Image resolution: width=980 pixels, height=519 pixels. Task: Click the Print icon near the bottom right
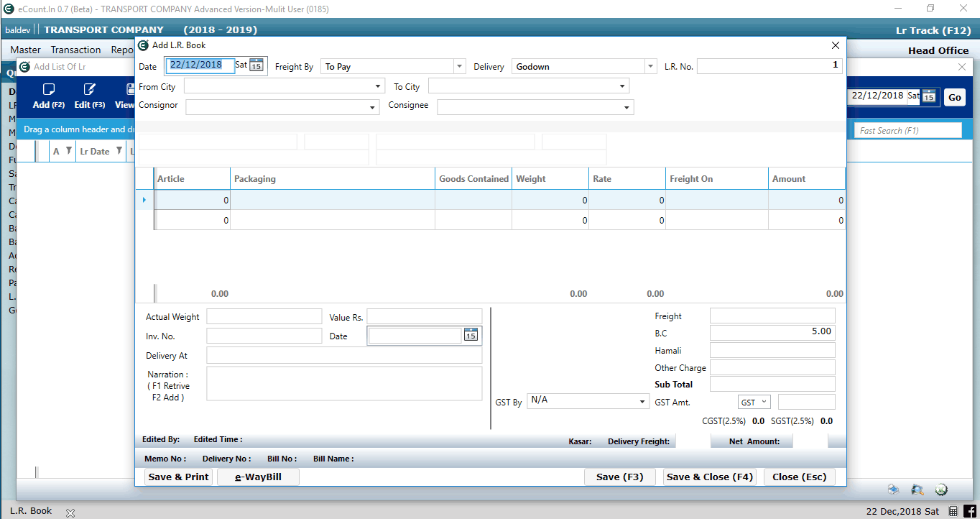tap(893, 489)
